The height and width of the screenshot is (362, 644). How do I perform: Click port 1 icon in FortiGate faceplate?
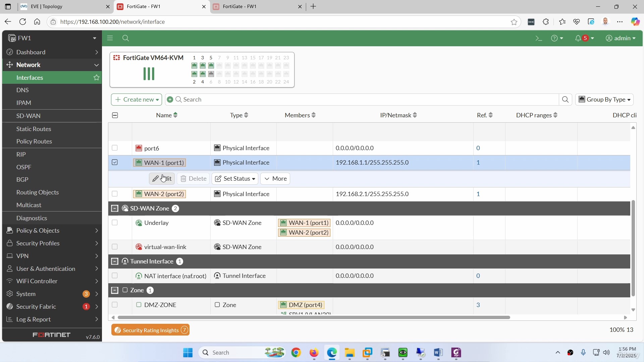coord(194,66)
